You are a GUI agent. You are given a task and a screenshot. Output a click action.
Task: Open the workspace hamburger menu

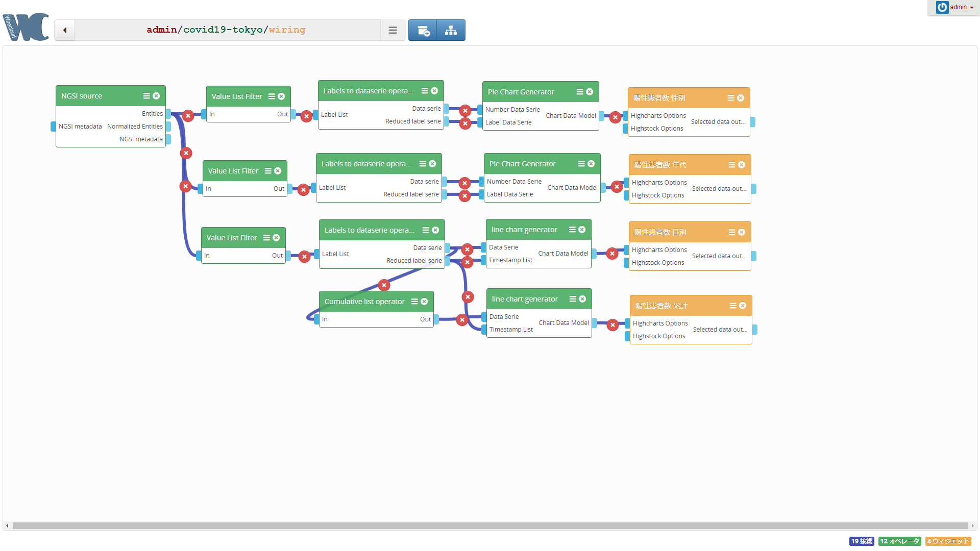pyautogui.click(x=393, y=30)
